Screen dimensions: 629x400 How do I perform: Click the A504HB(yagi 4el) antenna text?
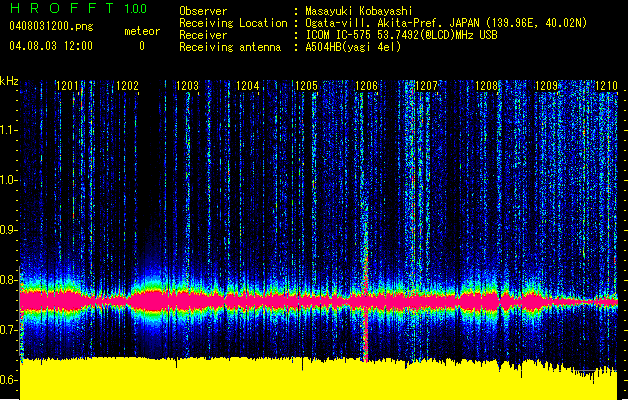[x=353, y=47]
